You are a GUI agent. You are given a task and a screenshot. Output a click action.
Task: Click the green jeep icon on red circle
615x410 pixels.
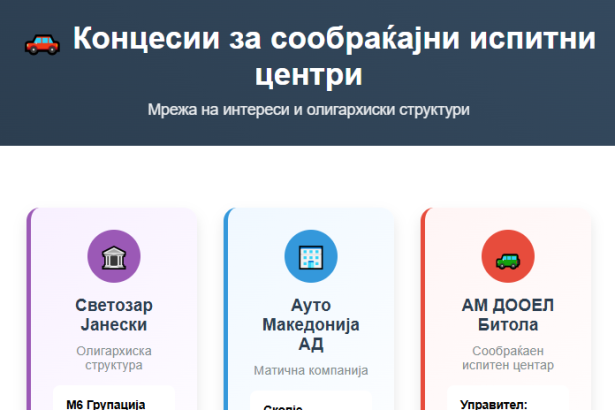coord(508,256)
